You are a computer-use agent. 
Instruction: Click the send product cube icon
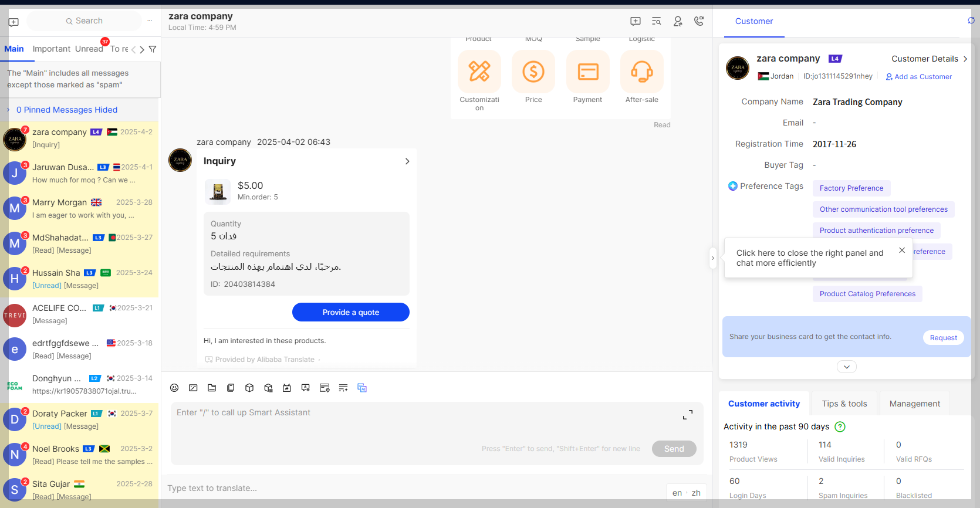pos(249,388)
